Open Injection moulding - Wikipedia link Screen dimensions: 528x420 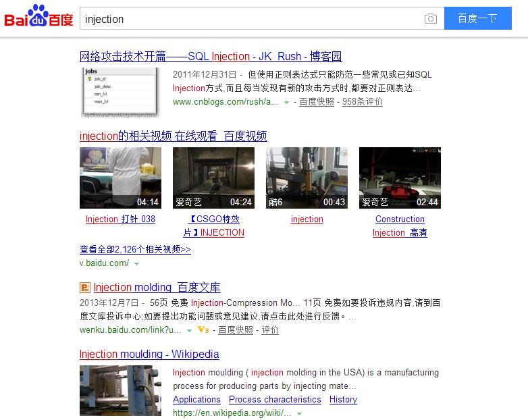tap(149, 354)
